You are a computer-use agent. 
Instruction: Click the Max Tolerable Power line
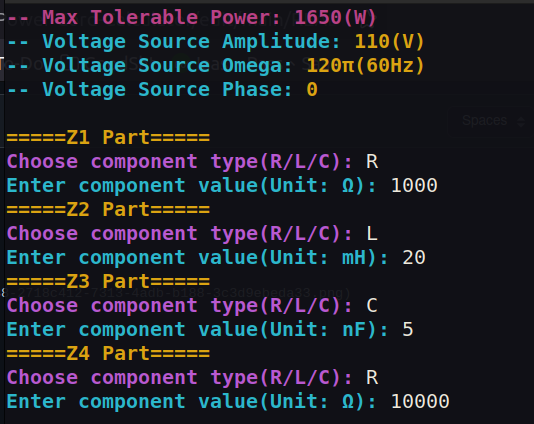(191, 17)
